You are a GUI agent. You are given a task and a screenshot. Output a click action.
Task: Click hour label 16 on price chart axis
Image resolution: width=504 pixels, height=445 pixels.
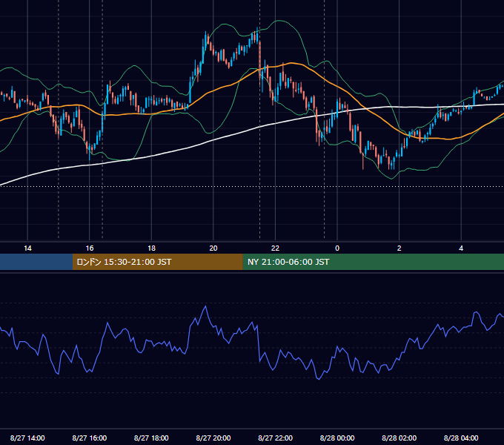tap(90, 248)
